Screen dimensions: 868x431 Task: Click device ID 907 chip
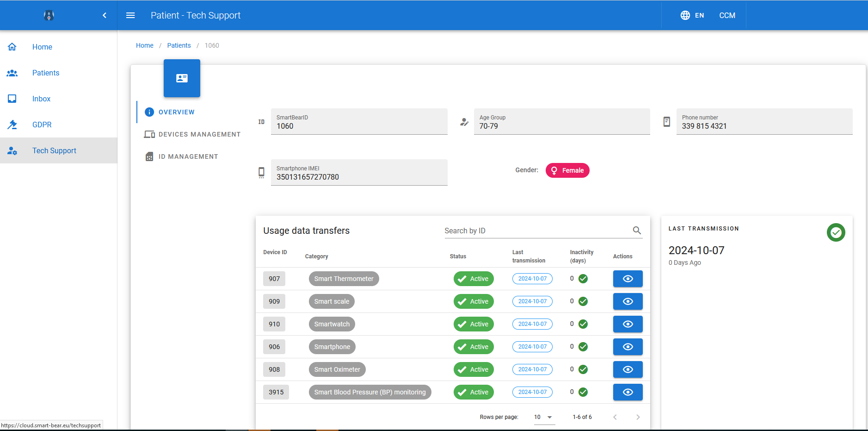[274, 279]
